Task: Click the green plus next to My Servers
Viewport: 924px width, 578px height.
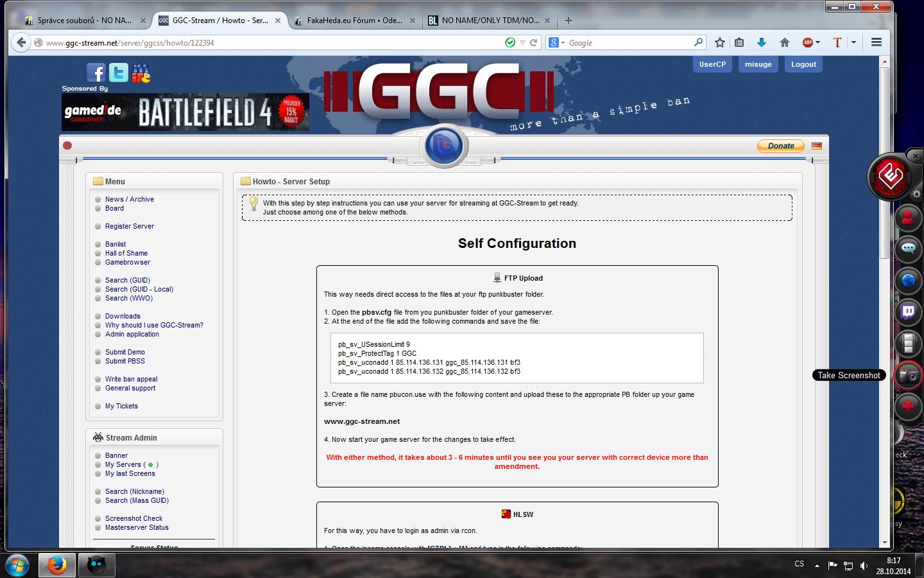Action: [150, 465]
